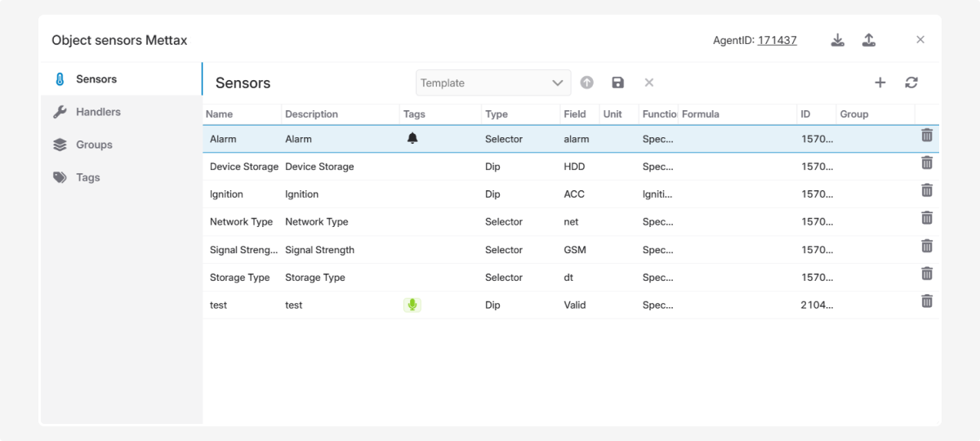Screen dimensions: 980x441
Task: Click the bell tag on Alarm row
Action: click(412, 139)
